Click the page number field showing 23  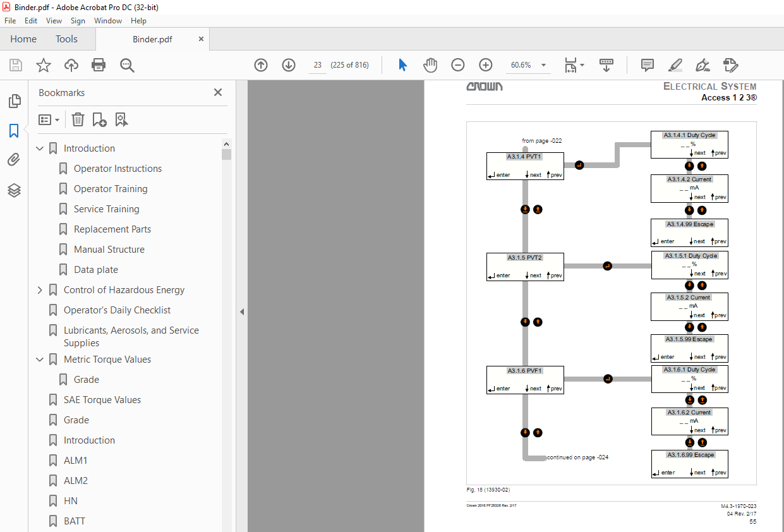click(318, 65)
